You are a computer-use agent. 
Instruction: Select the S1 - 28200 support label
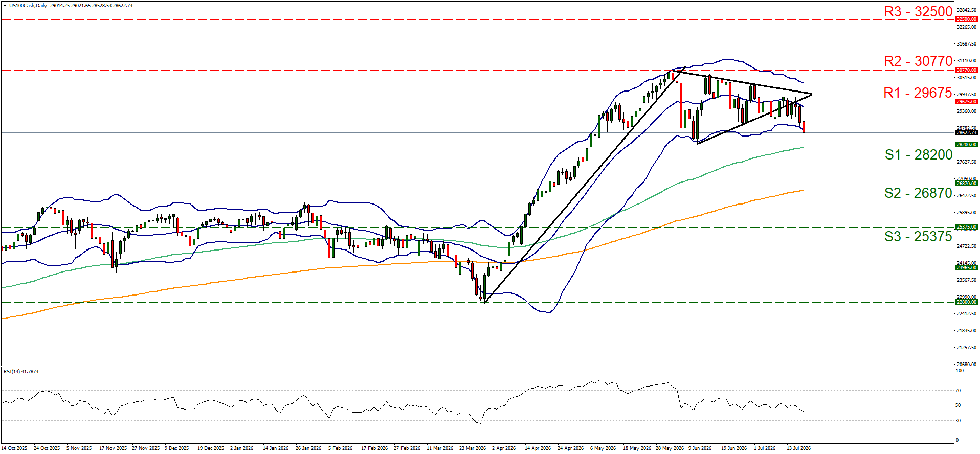tap(919, 154)
